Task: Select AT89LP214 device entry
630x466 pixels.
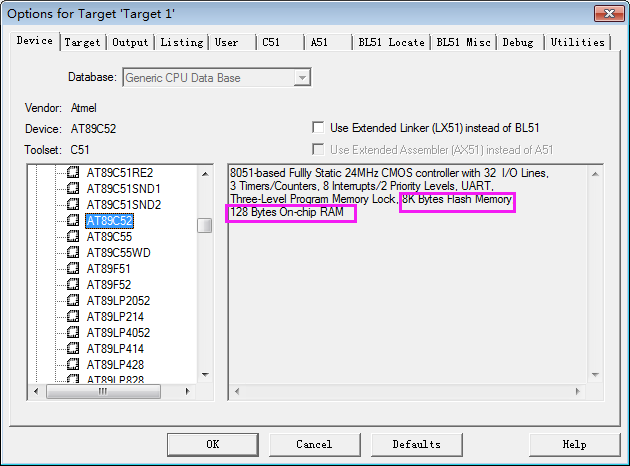Action: point(115,317)
